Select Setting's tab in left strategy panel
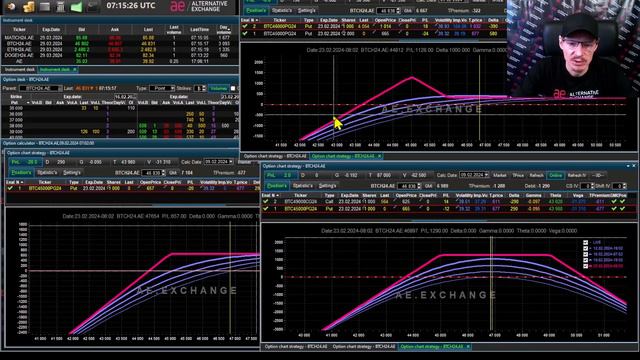 [x=72, y=173]
